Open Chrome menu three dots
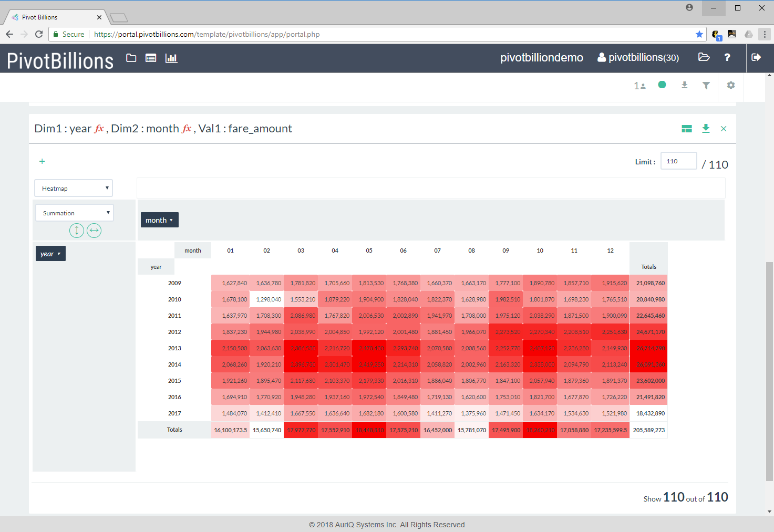This screenshot has height=532, width=774. [765, 34]
